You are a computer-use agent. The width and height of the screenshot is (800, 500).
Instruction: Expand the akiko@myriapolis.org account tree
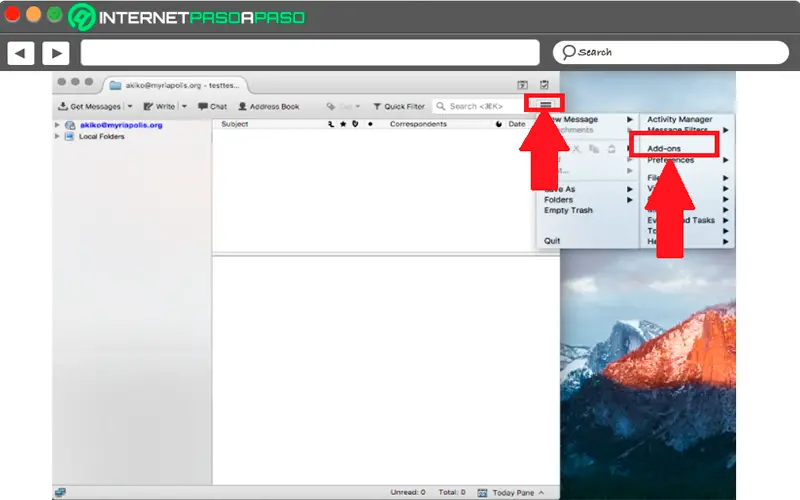(57, 124)
